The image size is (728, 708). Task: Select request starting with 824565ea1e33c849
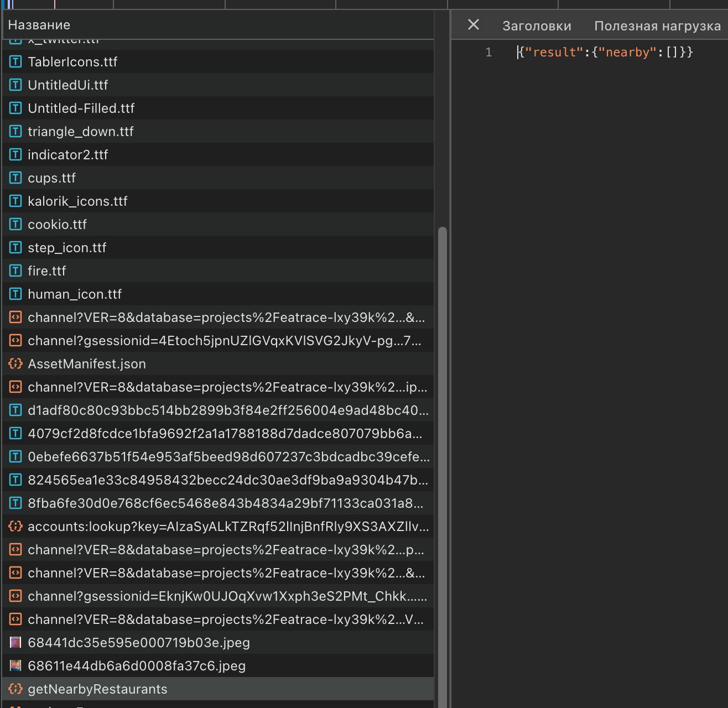tap(218, 480)
